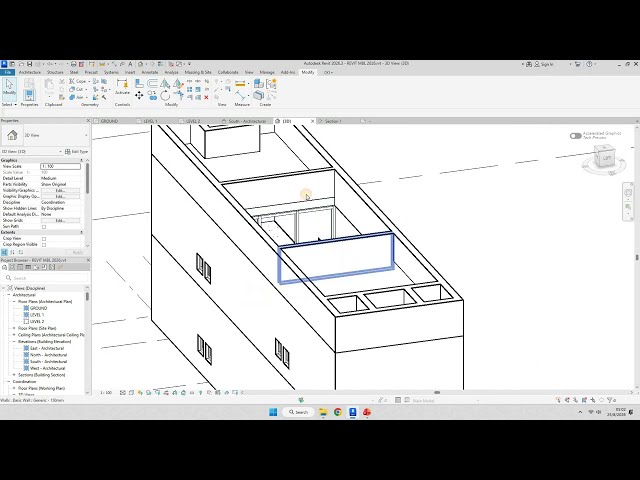
Task: Open the Architecture ribbon tab
Action: point(30,72)
